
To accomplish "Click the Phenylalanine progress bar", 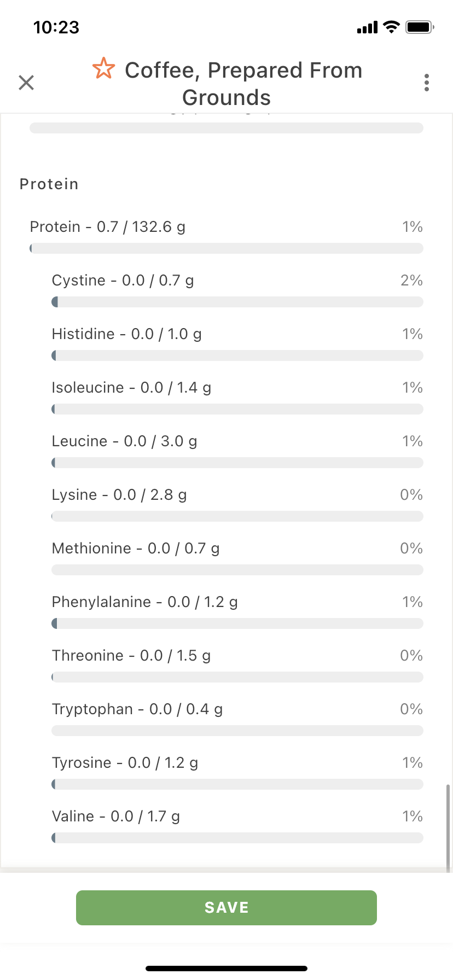I will 237,623.
